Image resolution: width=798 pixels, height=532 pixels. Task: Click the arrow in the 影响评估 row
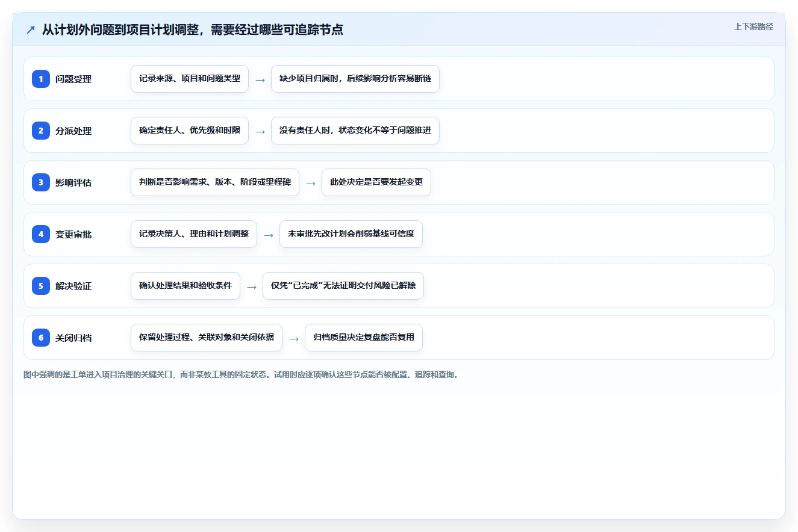click(311, 183)
